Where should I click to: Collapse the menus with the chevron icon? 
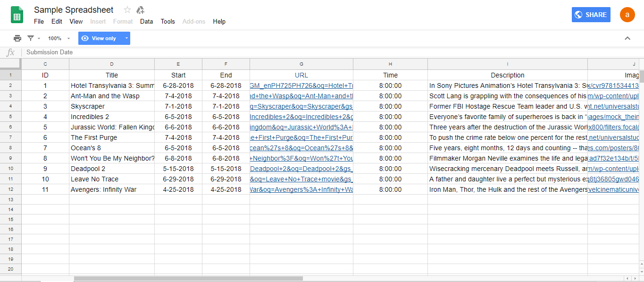(627, 38)
